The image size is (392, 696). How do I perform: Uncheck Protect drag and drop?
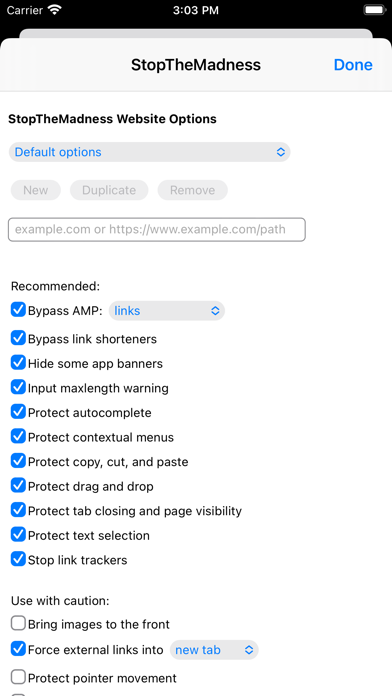tap(18, 486)
